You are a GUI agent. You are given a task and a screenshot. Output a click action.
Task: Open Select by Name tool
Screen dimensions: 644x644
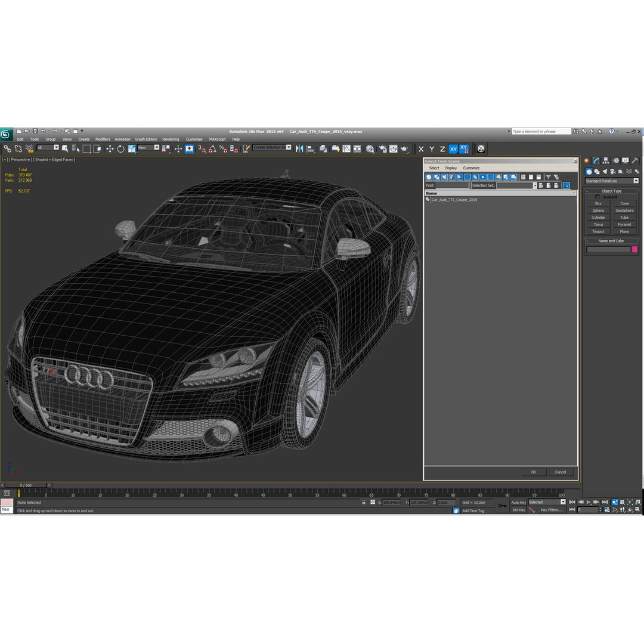point(76,148)
